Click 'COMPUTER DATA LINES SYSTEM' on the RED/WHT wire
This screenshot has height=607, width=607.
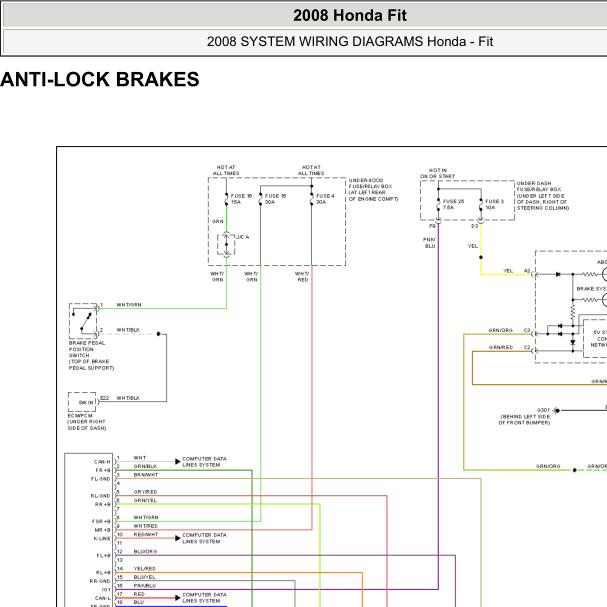click(204, 538)
